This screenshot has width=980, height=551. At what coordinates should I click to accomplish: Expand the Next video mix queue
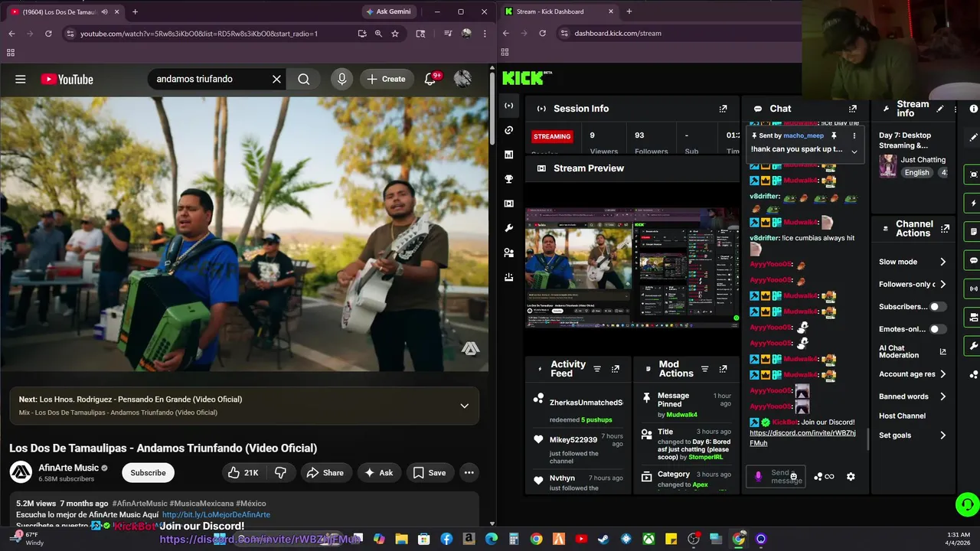464,406
